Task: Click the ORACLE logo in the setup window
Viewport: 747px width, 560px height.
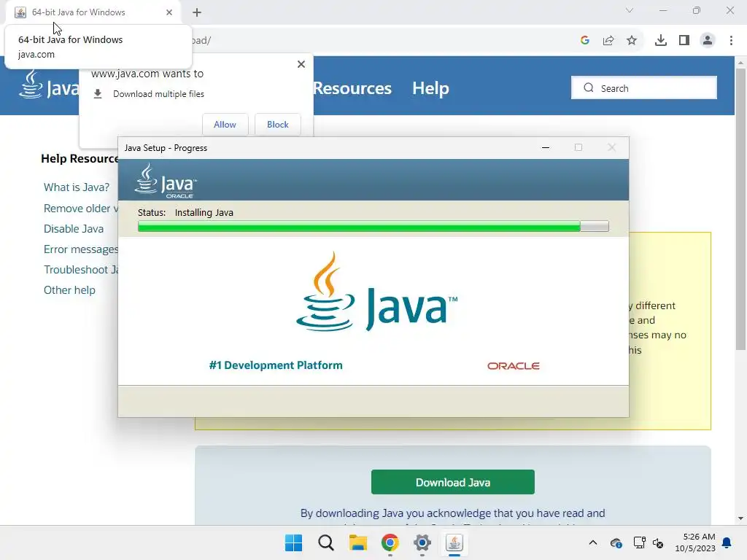Action: 513,366
